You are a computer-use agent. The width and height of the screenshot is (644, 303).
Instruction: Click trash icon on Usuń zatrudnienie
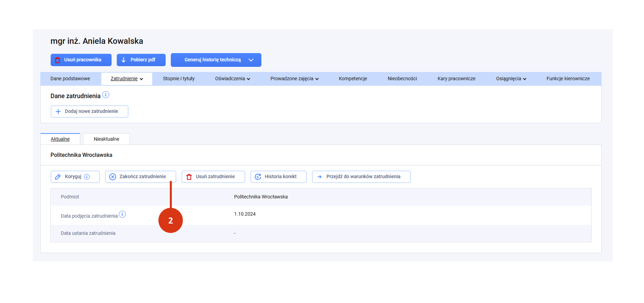(189, 177)
